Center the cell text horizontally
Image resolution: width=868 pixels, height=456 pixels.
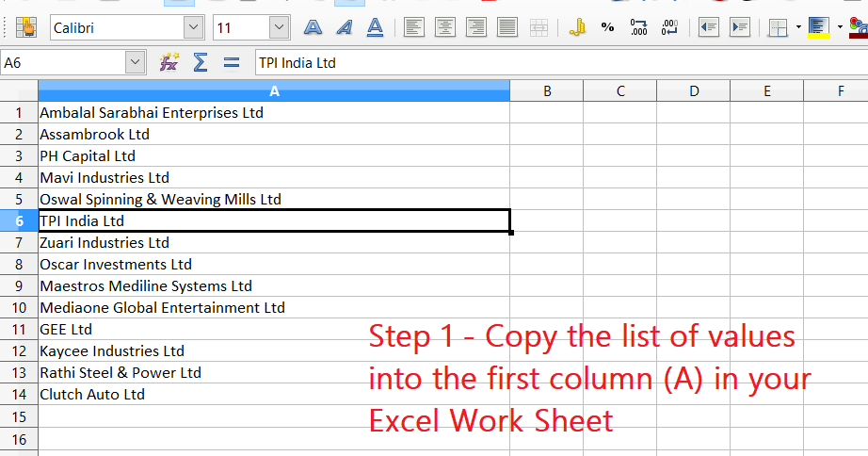click(445, 27)
